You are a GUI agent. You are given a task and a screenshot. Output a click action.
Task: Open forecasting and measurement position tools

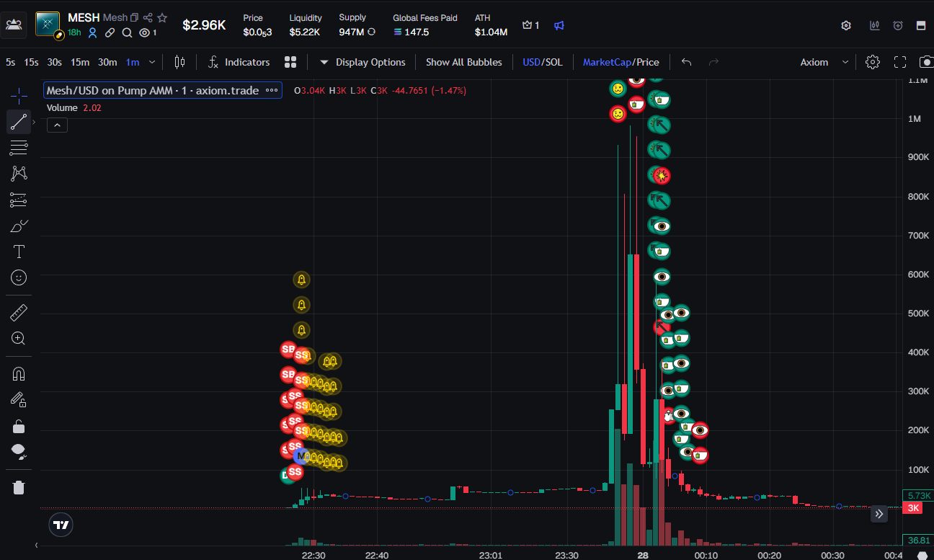(x=19, y=200)
